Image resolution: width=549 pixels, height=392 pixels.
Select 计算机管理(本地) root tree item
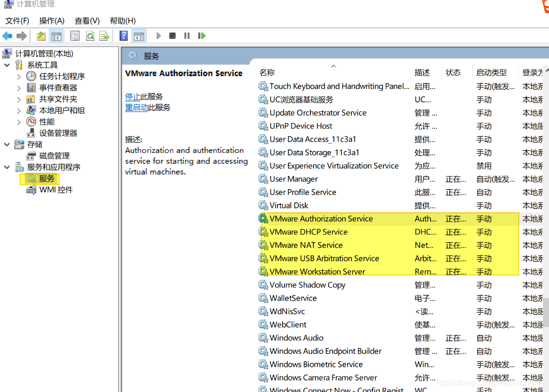(x=44, y=53)
